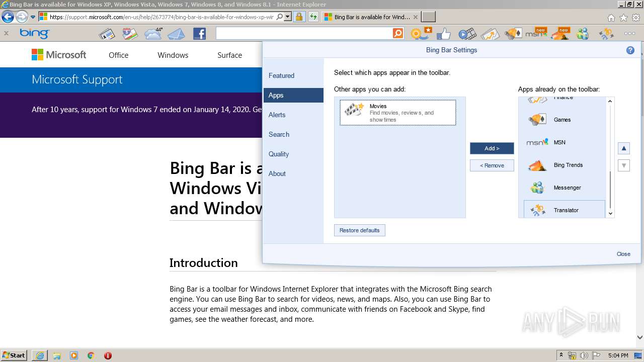The width and height of the screenshot is (644, 362).
Task: Open the Featured settings section
Action: [x=293, y=75]
